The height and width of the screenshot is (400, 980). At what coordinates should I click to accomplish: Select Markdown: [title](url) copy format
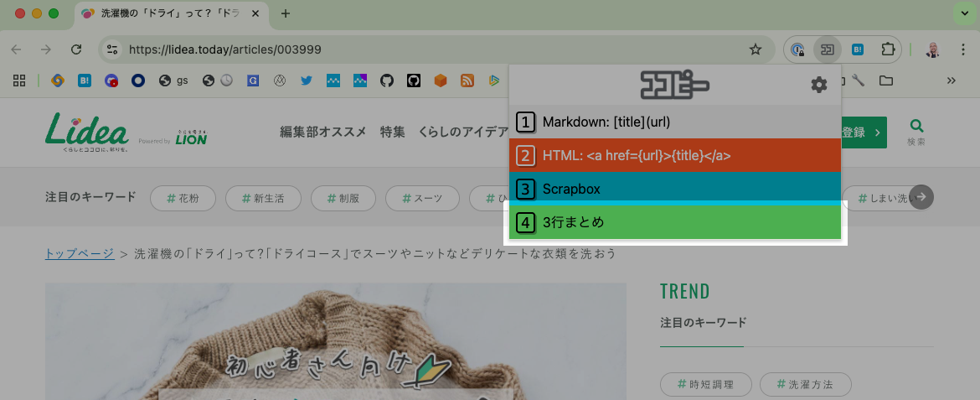[x=675, y=122]
